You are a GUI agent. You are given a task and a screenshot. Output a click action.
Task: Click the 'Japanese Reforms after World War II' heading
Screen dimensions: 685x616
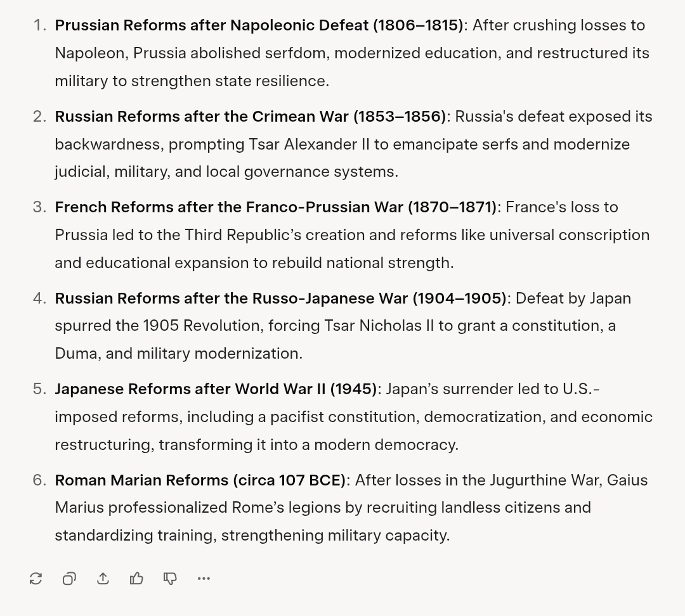[x=216, y=389]
